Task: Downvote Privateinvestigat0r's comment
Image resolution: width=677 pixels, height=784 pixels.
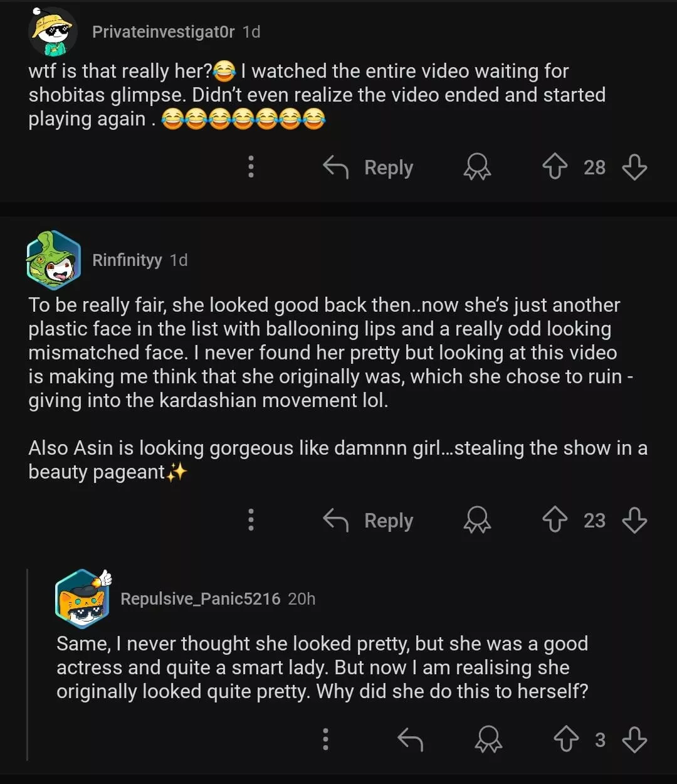Action: (634, 167)
